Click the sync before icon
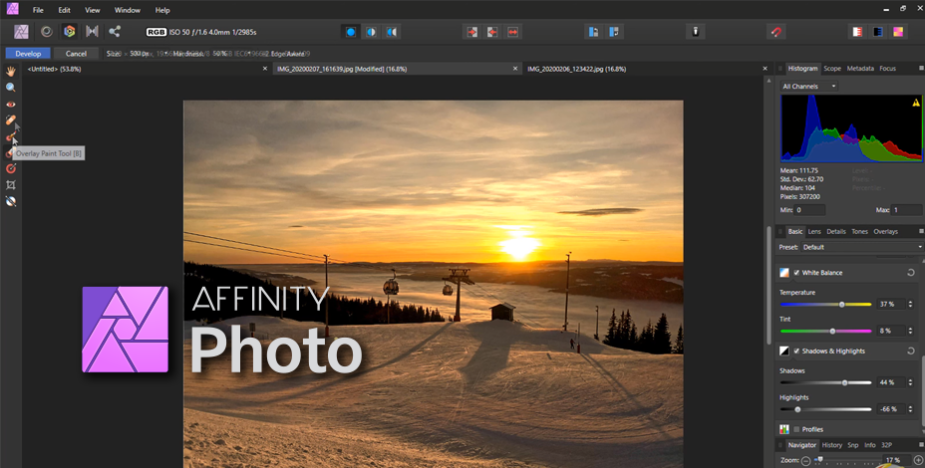Screen dimensions: 925x468 click(472, 32)
